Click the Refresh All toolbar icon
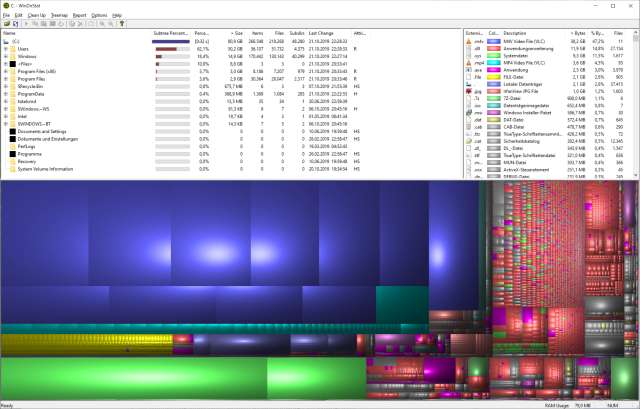 tap(13, 24)
